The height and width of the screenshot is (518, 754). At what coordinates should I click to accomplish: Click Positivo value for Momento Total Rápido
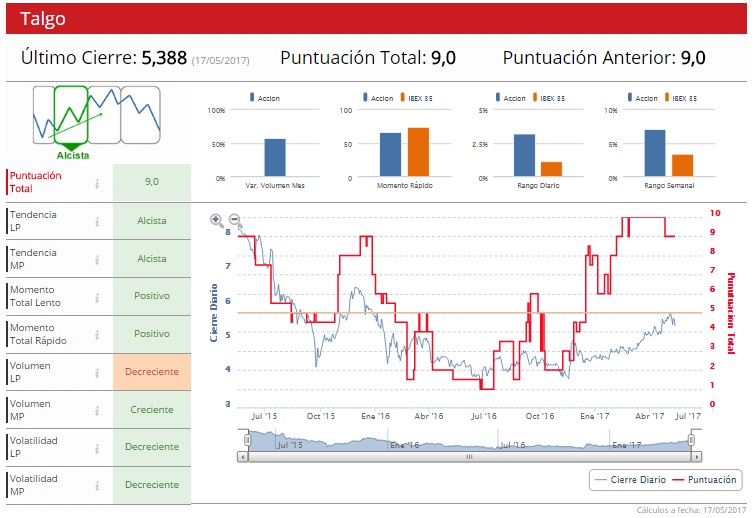[x=152, y=334]
